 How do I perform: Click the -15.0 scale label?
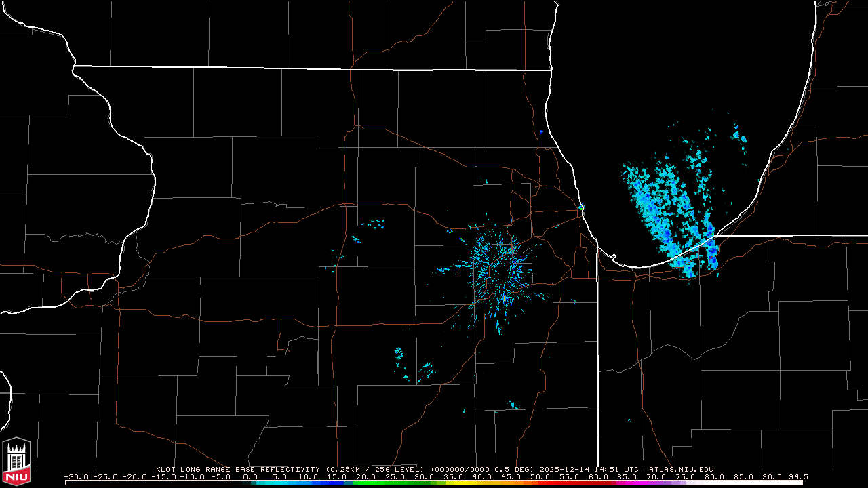click(x=163, y=477)
